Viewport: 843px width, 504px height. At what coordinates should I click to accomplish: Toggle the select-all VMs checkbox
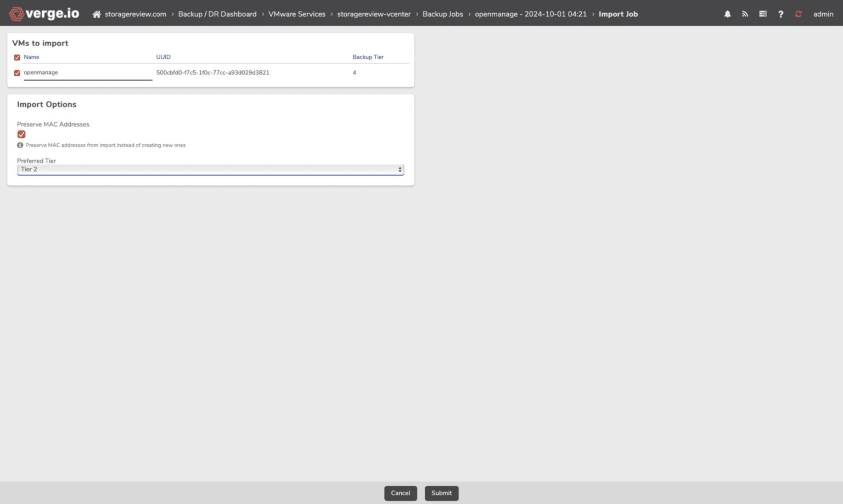17,58
